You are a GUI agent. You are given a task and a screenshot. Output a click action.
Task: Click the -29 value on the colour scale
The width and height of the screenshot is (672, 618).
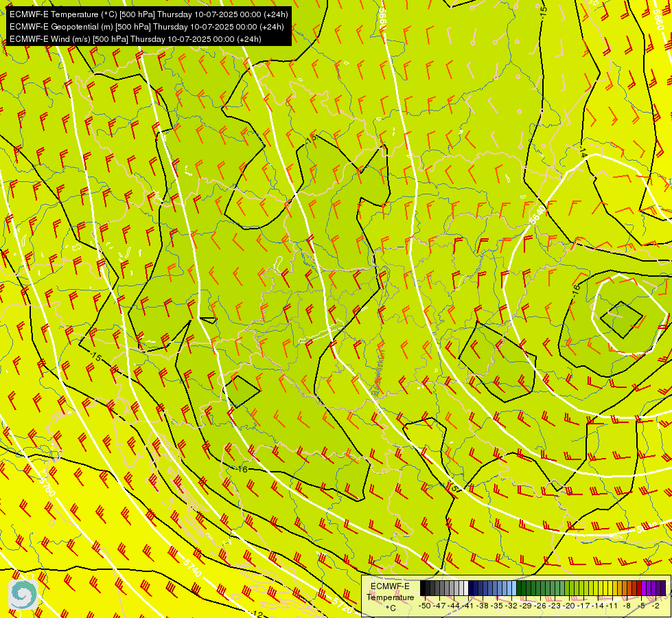[525, 606]
